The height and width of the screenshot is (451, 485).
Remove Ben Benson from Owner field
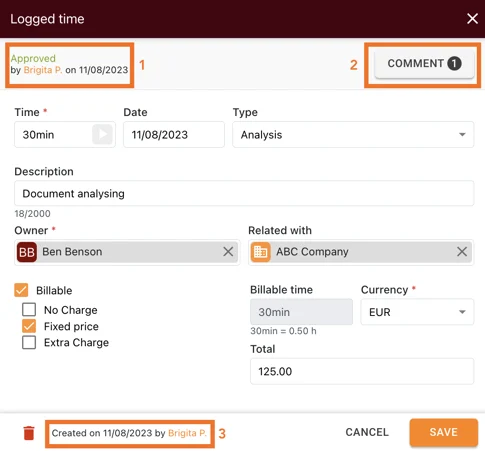(x=228, y=252)
